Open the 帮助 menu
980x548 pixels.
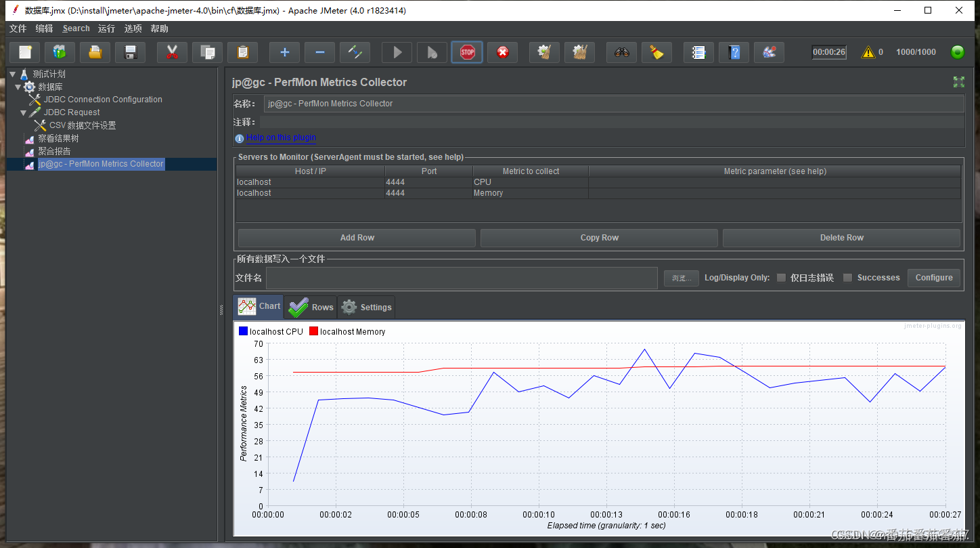[x=160, y=28]
